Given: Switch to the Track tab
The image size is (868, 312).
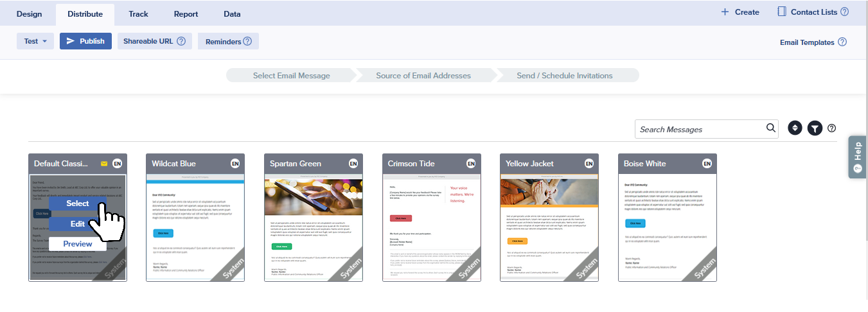Looking at the screenshot, I should (138, 14).
